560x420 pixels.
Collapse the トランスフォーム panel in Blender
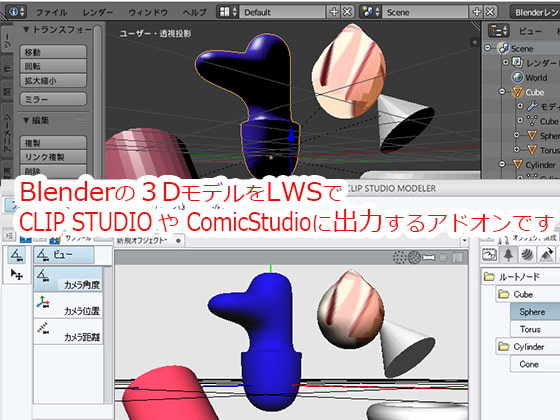(26, 30)
